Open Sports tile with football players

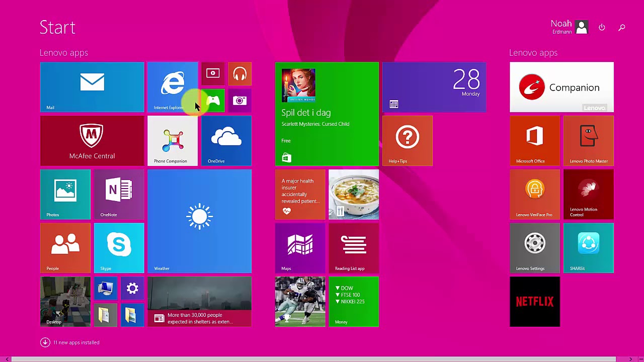coord(300,302)
